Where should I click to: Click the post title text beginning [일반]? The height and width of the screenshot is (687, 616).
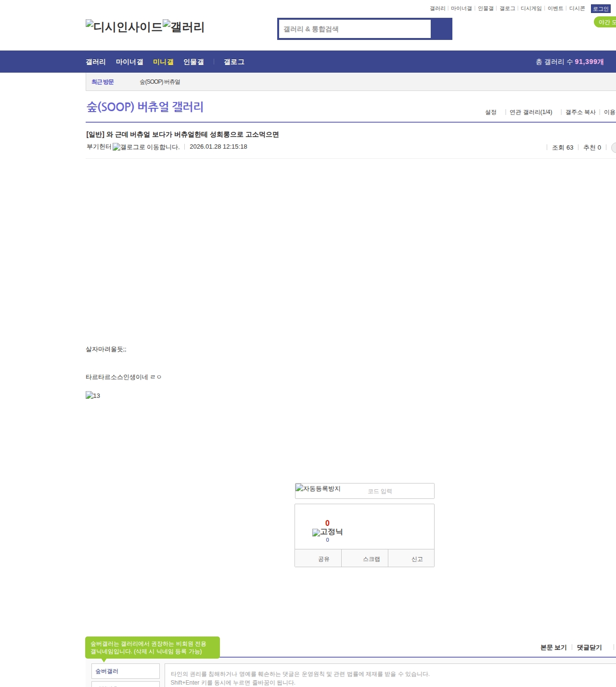point(182,134)
